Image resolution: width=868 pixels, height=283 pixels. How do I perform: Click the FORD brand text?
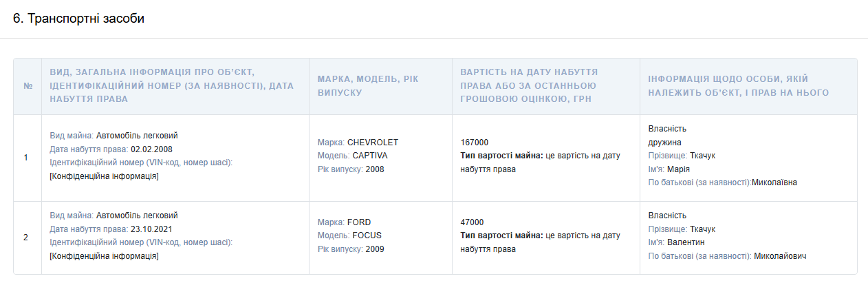(359, 222)
